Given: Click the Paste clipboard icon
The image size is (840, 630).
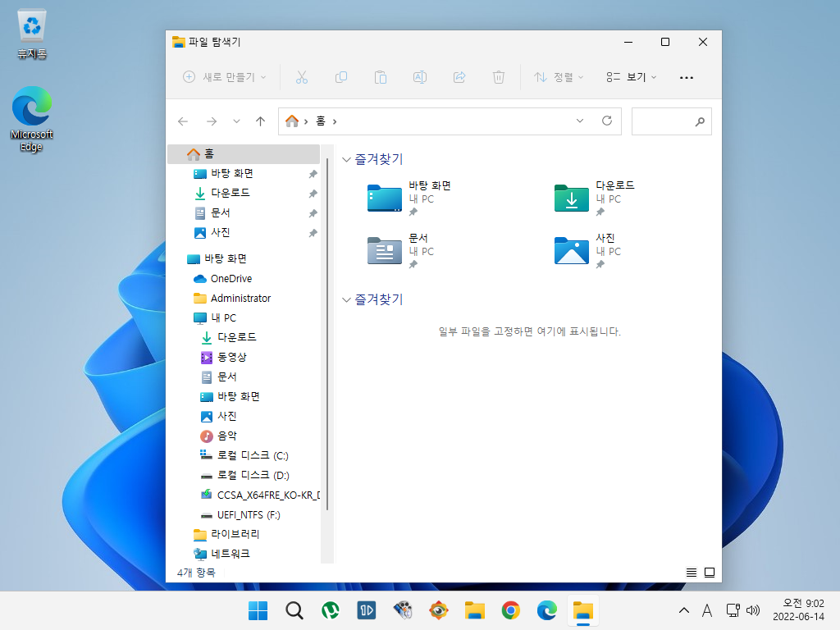Looking at the screenshot, I should click(381, 77).
